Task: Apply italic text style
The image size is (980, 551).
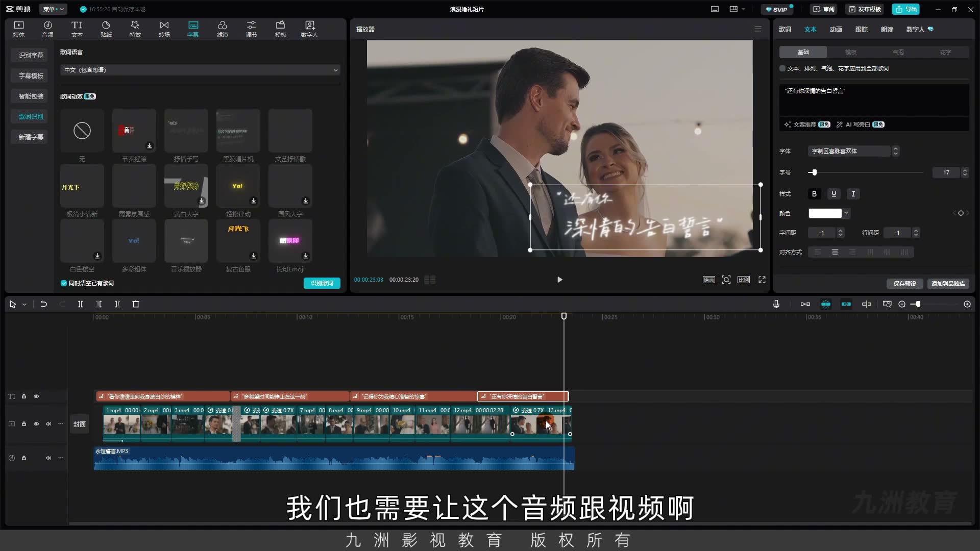Action: [x=853, y=194]
